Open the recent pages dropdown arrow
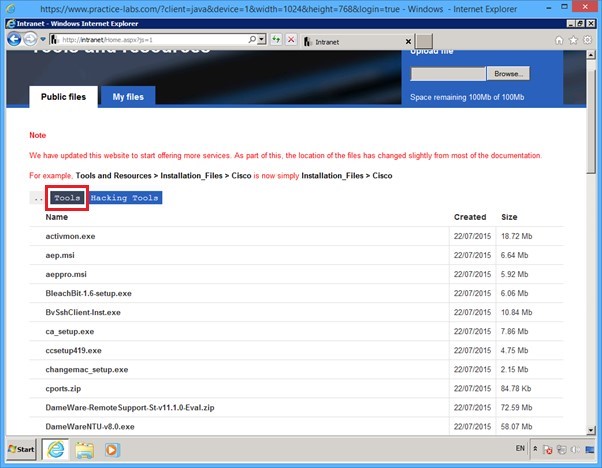Image resolution: width=602 pixels, height=468 pixels. click(x=43, y=39)
